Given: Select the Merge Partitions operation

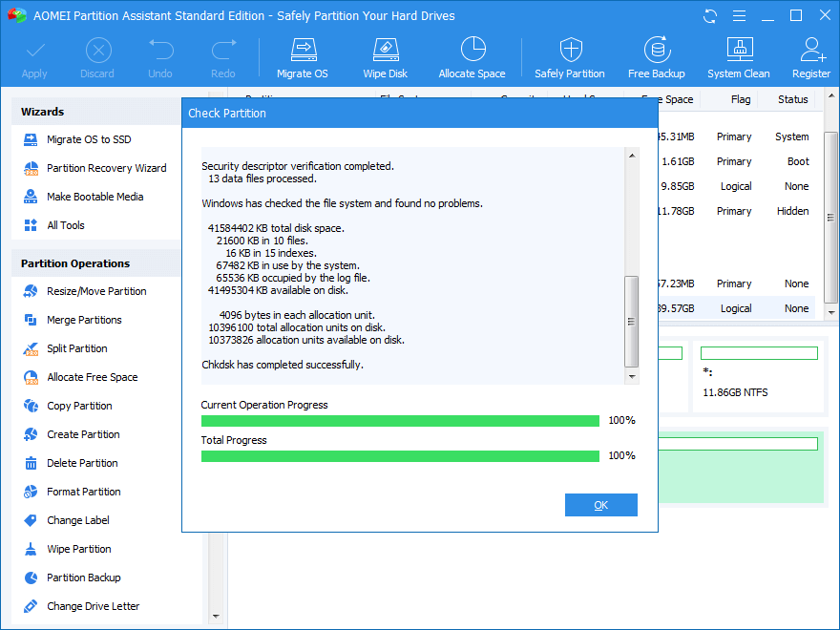Looking at the screenshot, I should pyautogui.click(x=84, y=320).
